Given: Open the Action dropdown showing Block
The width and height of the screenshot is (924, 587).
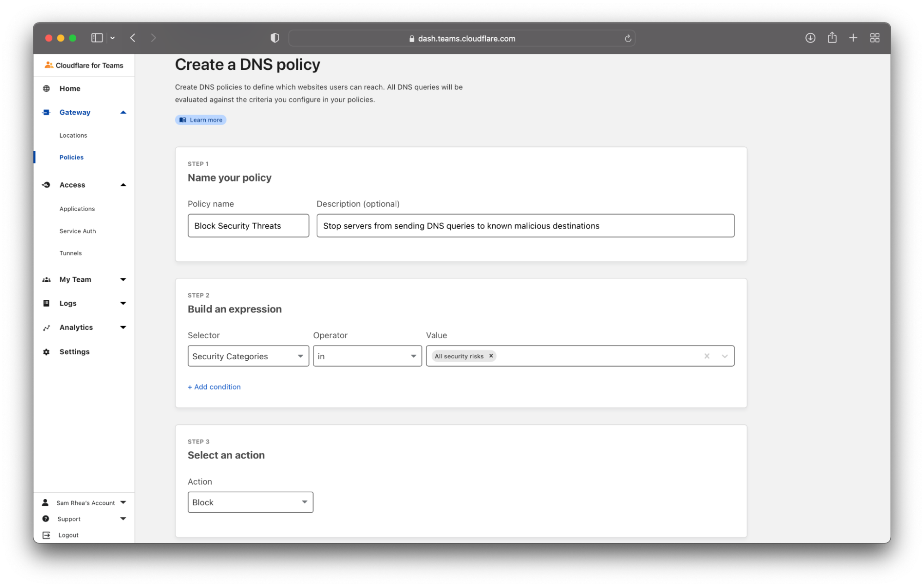Looking at the screenshot, I should 250,502.
